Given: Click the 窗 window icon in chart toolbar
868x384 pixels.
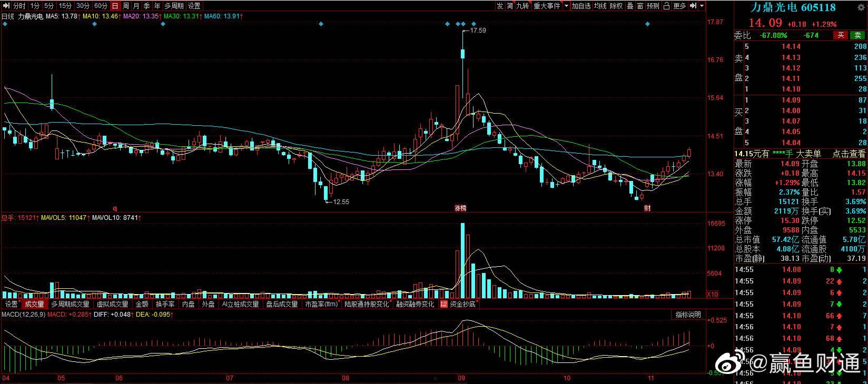Looking at the screenshot, I should pyautogui.click(x=640, y=6).
